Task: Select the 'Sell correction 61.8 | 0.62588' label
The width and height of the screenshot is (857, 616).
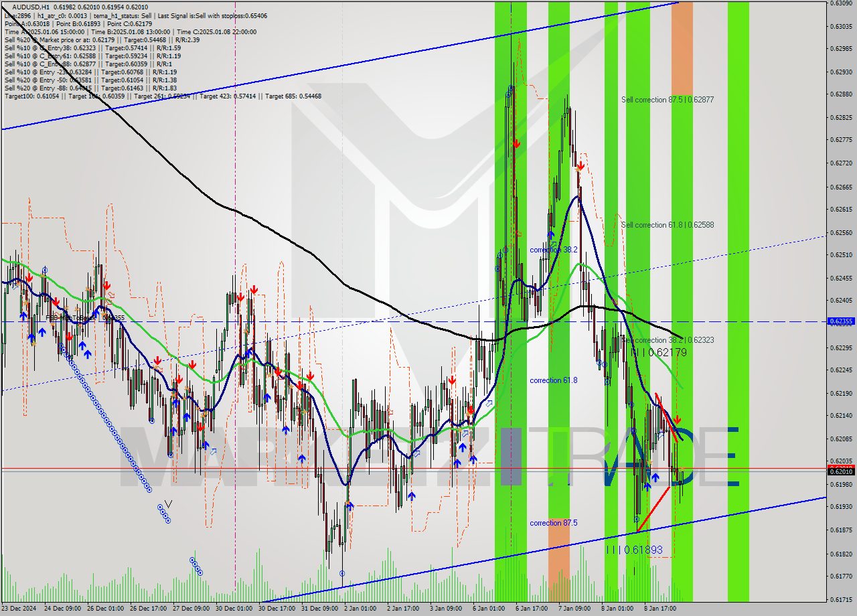Action: coord(667,225)
